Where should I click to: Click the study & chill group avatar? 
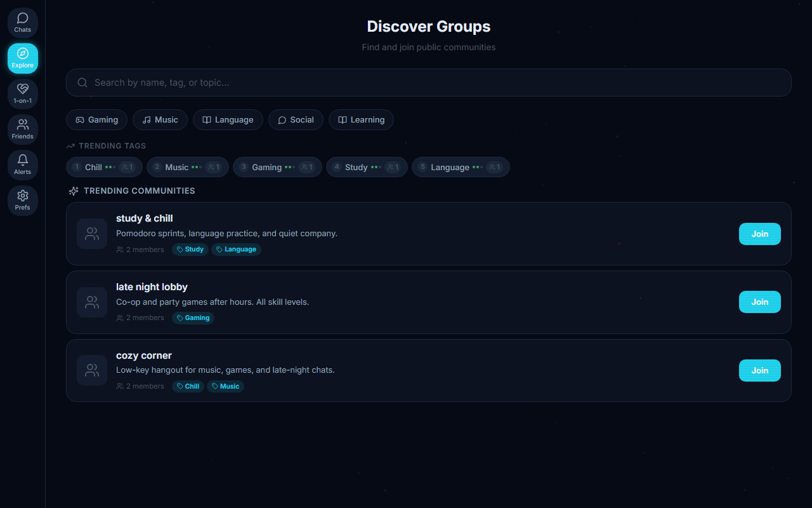[x=92, y=234]
